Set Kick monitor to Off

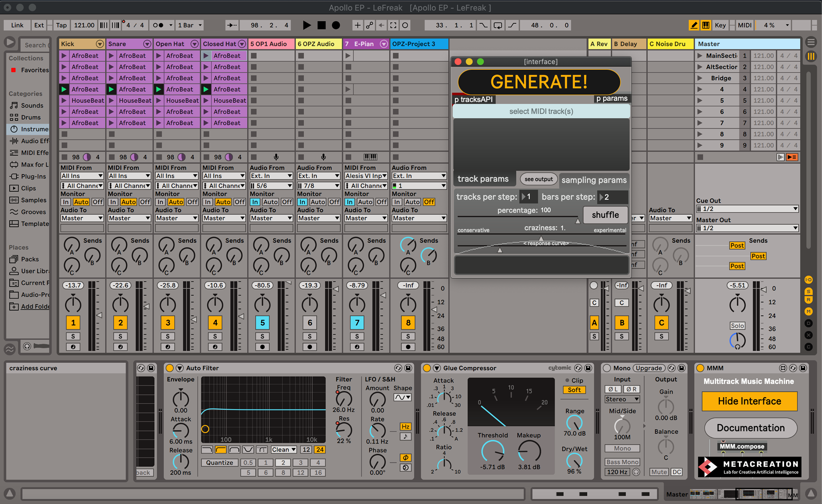coord(98,202)
